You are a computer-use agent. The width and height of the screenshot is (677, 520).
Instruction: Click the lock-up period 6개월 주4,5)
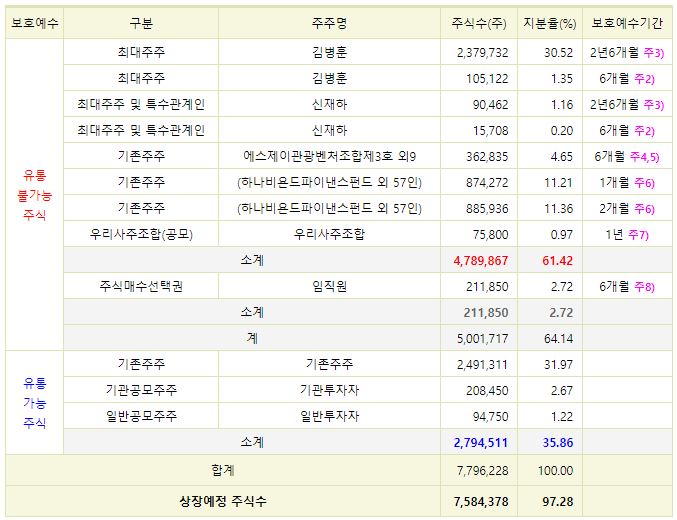tap(627, 156)
